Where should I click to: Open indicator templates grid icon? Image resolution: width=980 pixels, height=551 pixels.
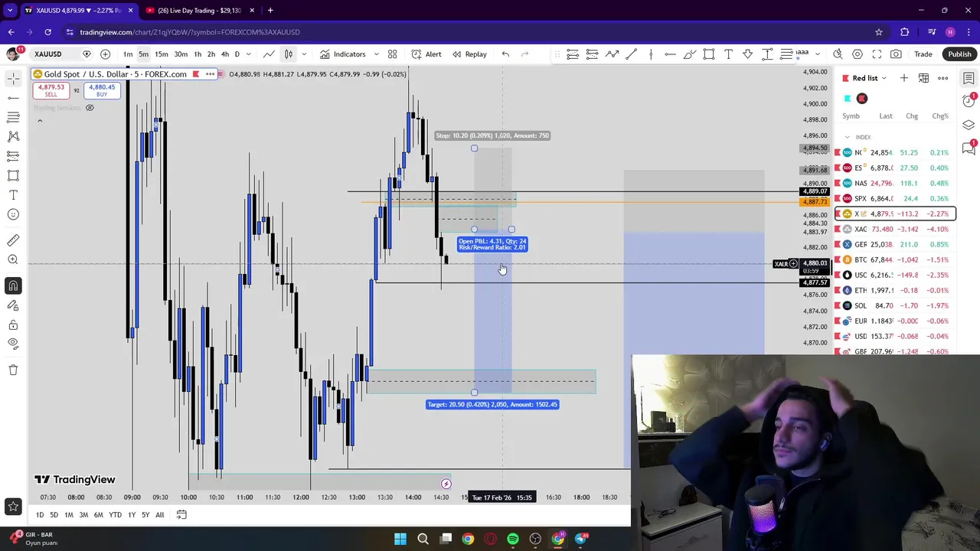click(x=392, y=54)
